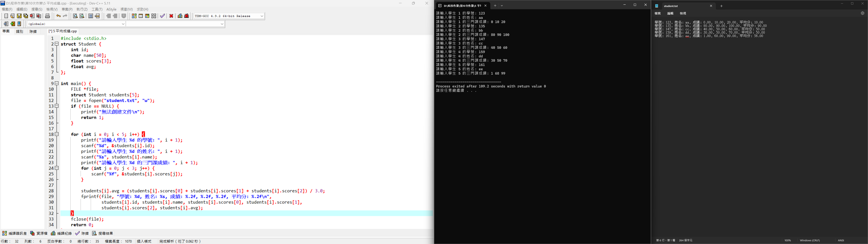Click the red X Stop Execution icon
This screenshot has height=244, width=868.
coord(171,16)
